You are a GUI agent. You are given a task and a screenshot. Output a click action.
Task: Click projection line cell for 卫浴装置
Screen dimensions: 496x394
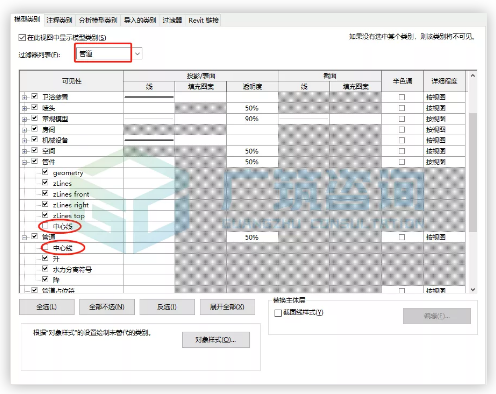pyautogui.click(x=149, y=97)
